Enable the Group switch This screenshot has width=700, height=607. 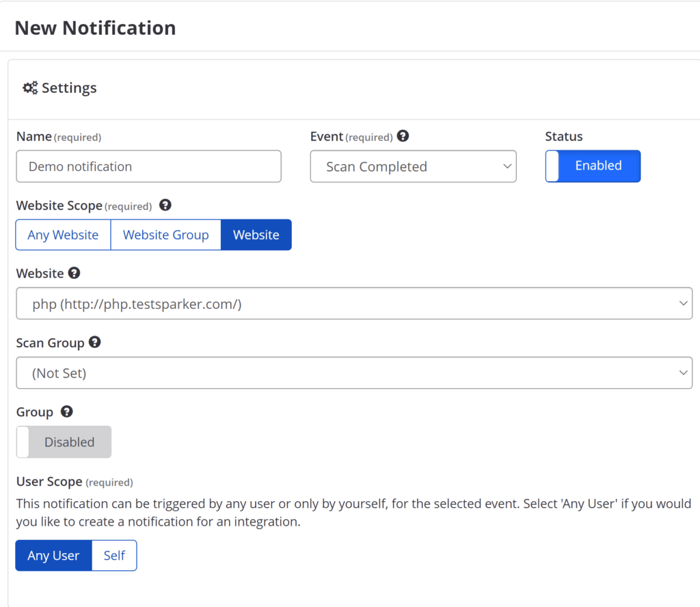(63, 442)
